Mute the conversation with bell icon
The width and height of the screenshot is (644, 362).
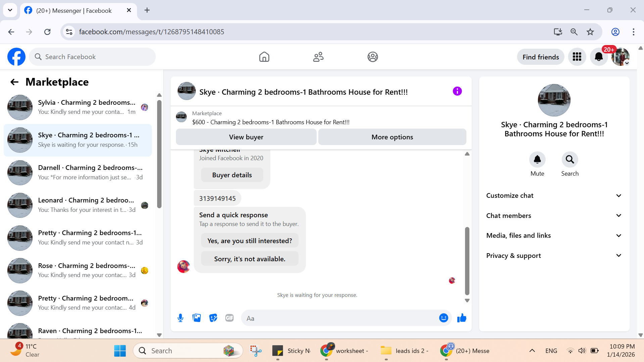[537, 160]
